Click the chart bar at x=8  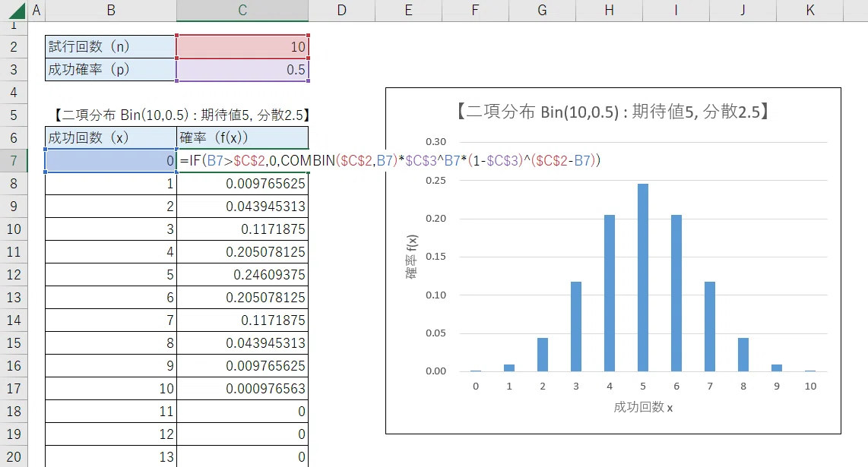pyautogui.click(x=743, y=355)
